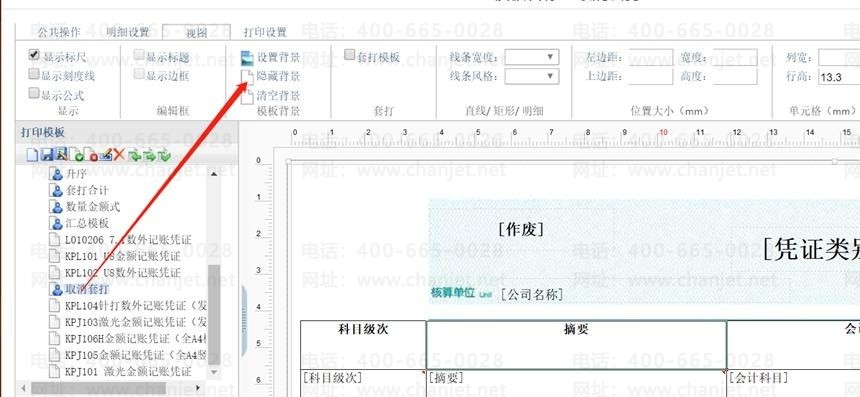Viewport: 860px width, 397px height.
Task: Select the KPJ106H金额记账凭证 template
Action: click(x=135, y=338)
